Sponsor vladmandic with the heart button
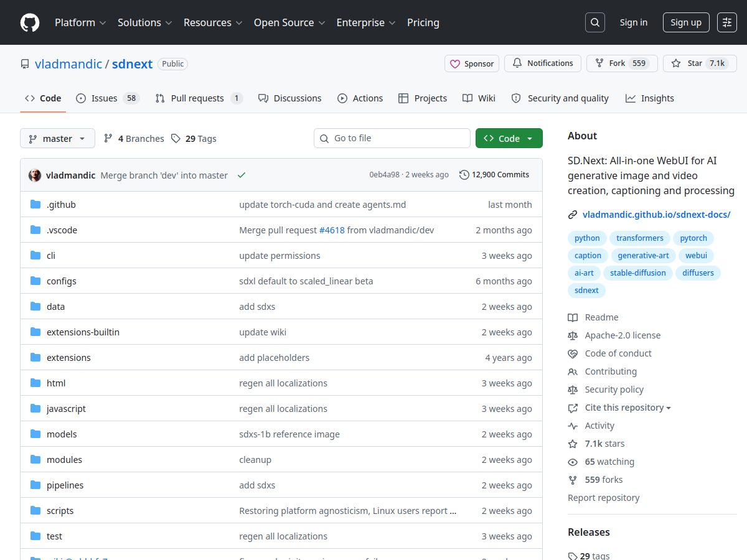 (471, 63)
